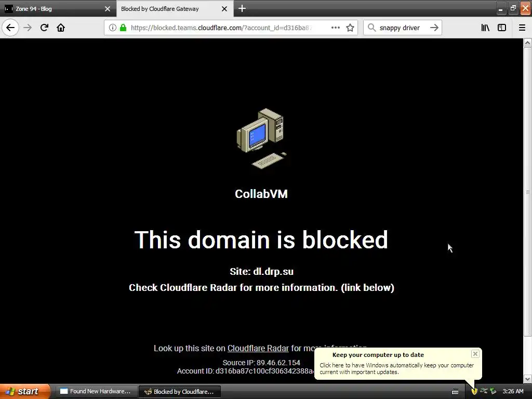Expand page actions three-dot menu
The height and width of the screenshot is (399, 532).
click(336, 28)
